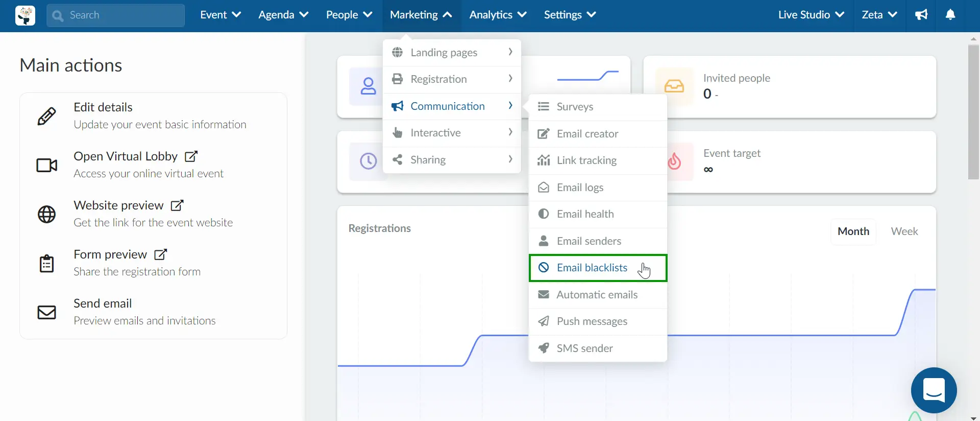Open Email health
Screen dimensions: 980x421
pyautogui.click(x=598, y=214)
